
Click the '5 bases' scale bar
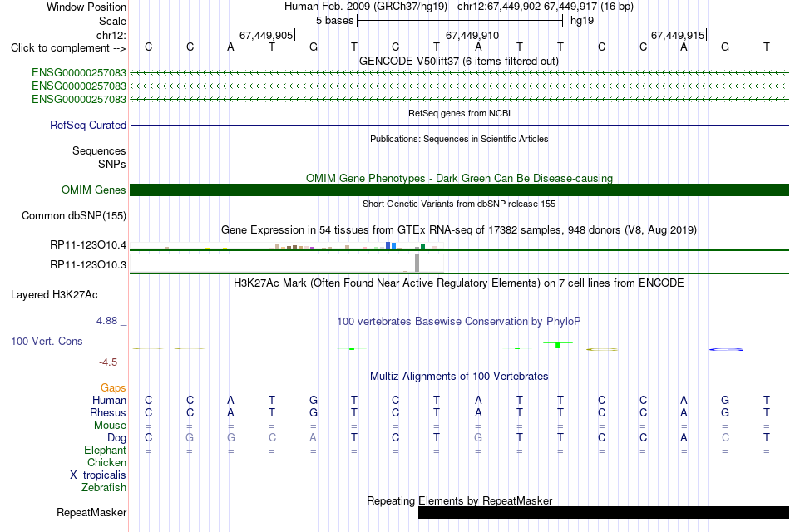pyautogui.click(x=460, y=21)
